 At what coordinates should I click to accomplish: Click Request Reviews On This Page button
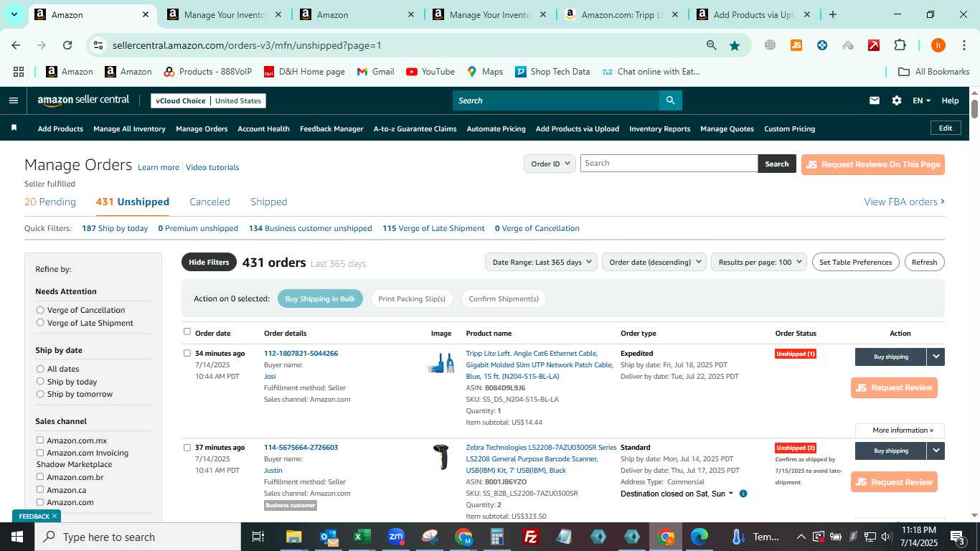pyautogui.click(x=872, y=164)
